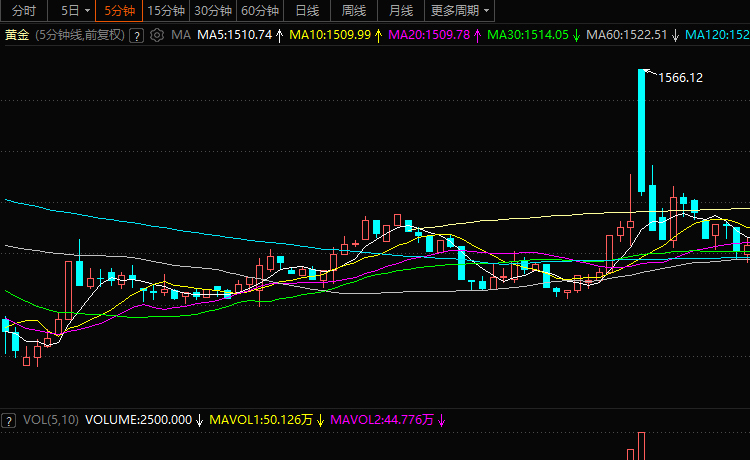This screenshot has height=460, width=750.
Task: Open the 更多周期 period dropdown
Action: click(461, 11)
